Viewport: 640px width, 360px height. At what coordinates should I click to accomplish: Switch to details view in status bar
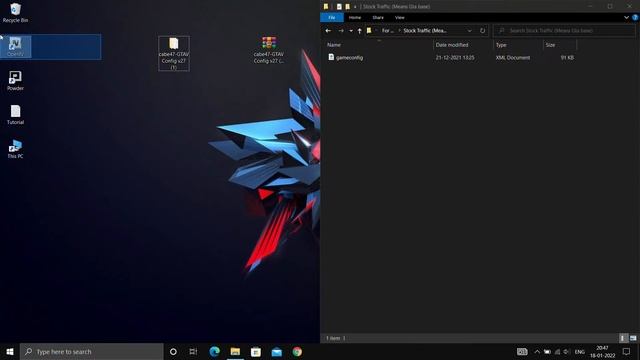tap(623, 338)
